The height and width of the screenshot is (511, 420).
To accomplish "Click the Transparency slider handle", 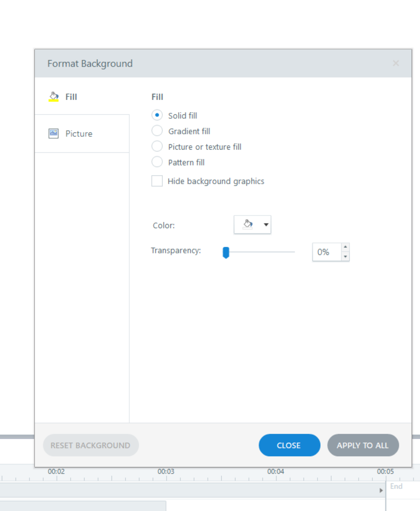I will coord(226,252).
